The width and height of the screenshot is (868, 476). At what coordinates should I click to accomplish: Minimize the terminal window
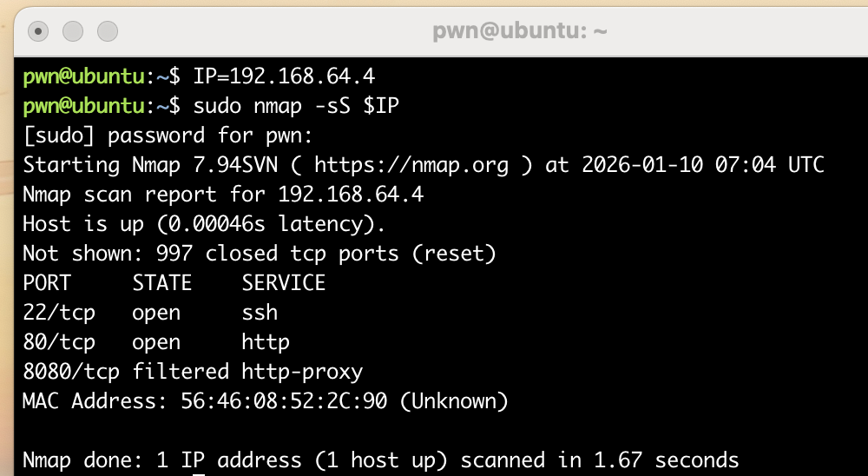(x=73, y=31)
